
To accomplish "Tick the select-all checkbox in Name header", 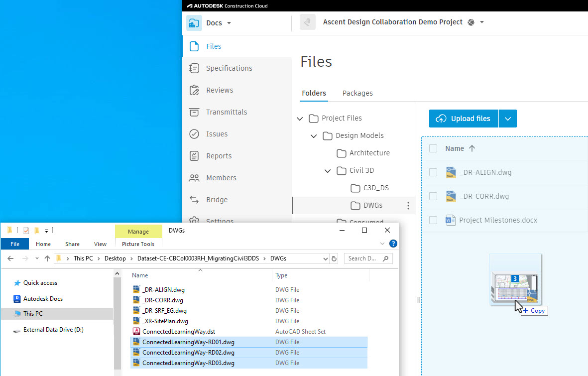I will click(x=433, y=148).
